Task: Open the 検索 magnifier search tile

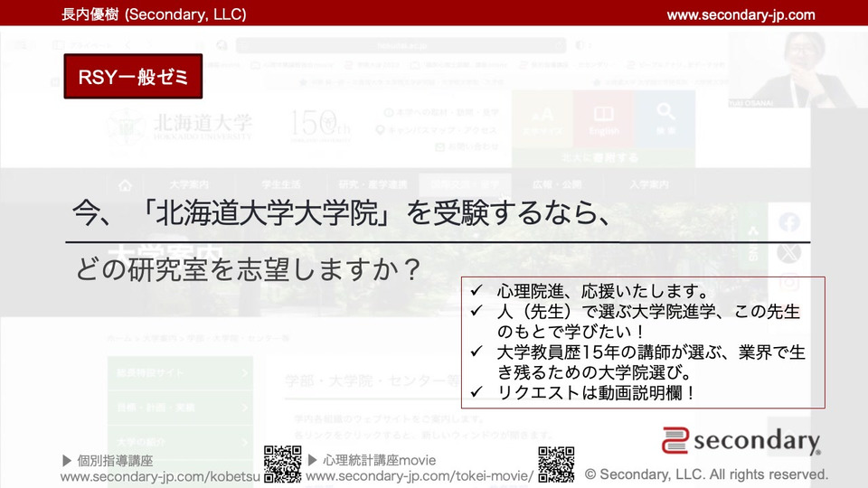Action: 665,120
